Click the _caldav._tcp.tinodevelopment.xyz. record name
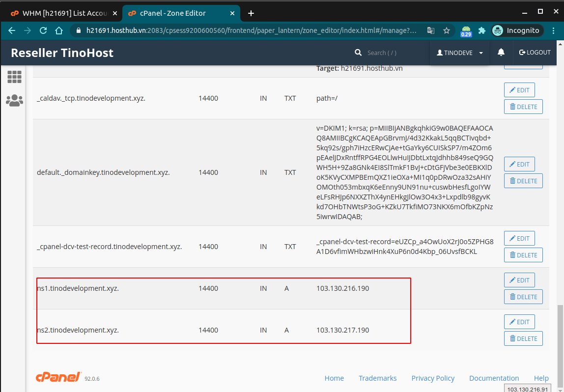The height and width of the screenshot is (392, 564). pos(91,98)
